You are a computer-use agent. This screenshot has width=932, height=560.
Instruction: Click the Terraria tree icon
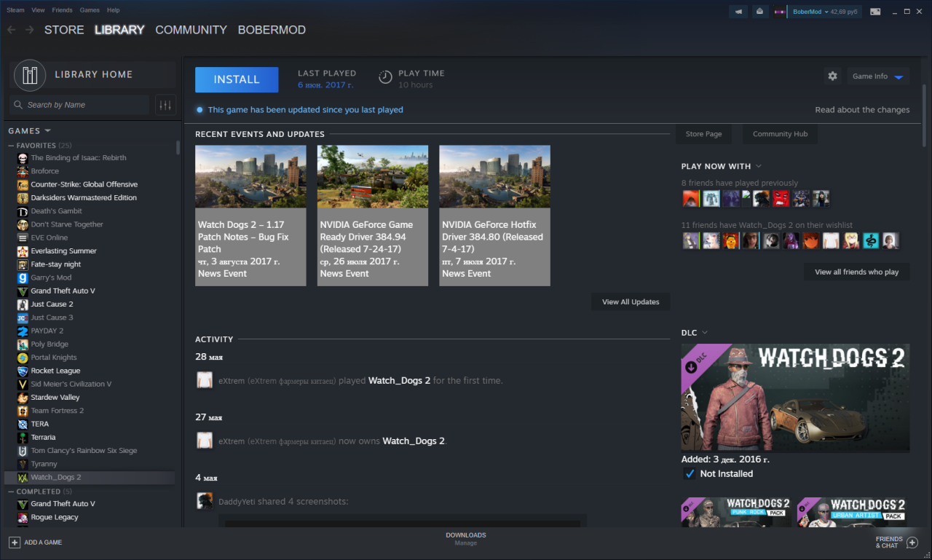(x=23, y=437)
